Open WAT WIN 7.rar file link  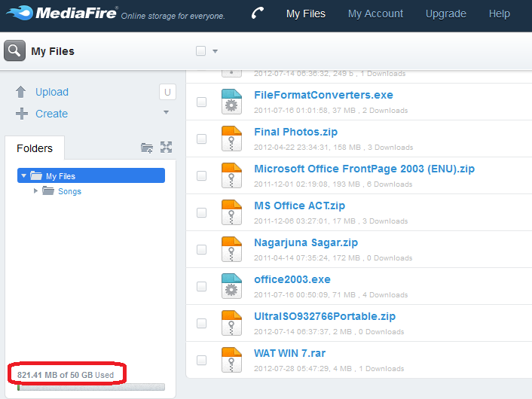[x=290, y=353]
